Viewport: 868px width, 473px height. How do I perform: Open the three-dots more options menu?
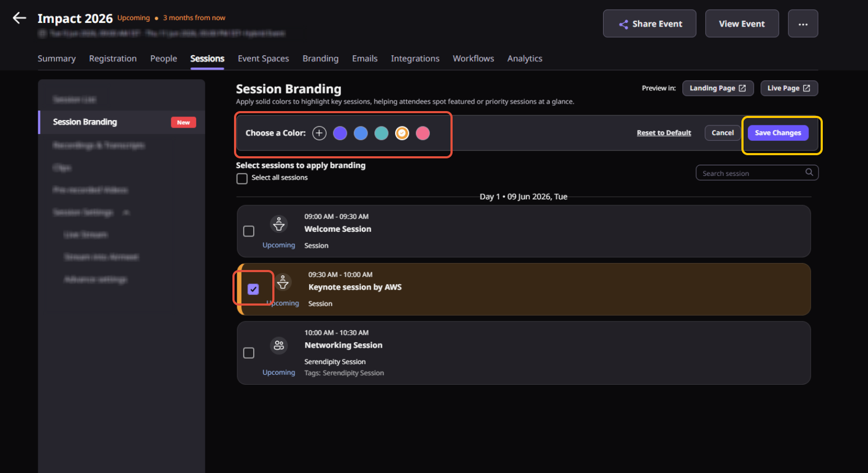(803, 24)
